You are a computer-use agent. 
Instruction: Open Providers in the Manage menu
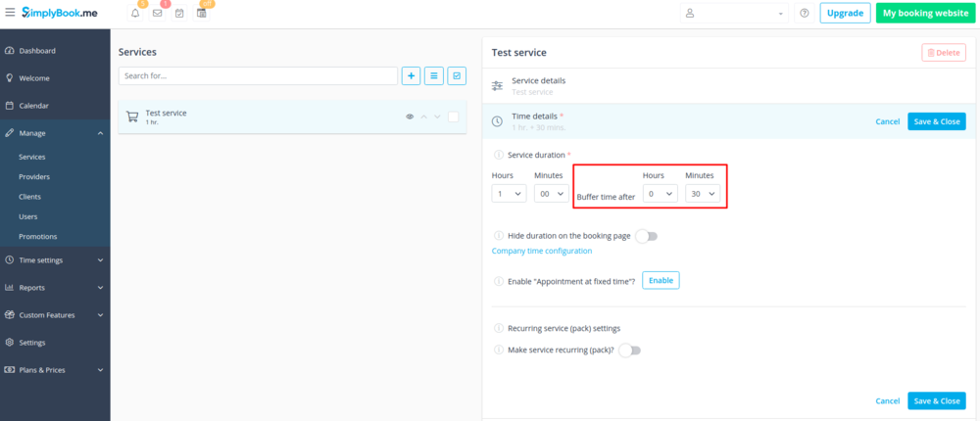coord(34,177)
